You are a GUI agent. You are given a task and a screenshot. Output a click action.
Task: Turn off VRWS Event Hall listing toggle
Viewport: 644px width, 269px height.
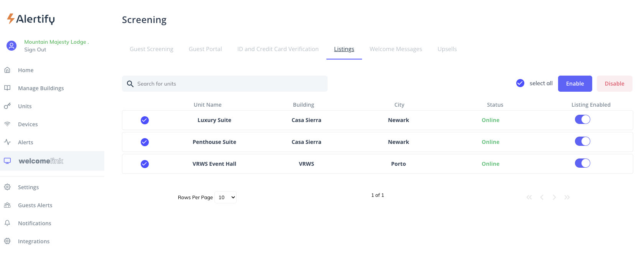coord(582,163)
